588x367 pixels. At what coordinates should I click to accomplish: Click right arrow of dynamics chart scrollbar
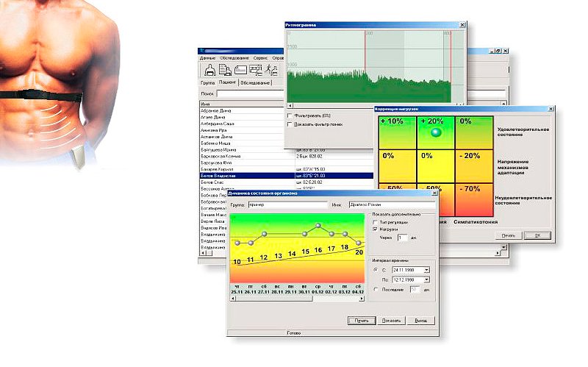(361, 299)
